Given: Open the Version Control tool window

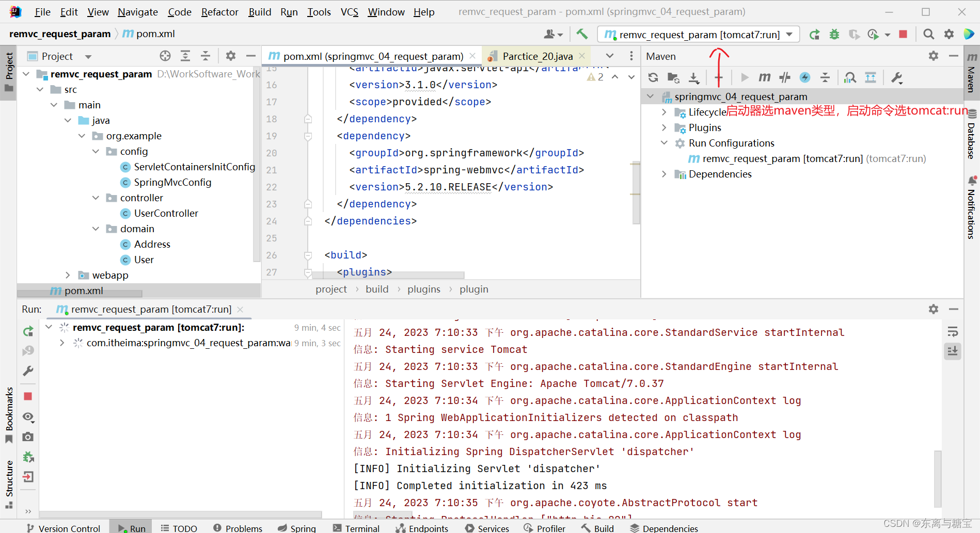Looking at the screenshot, I should click(x=64, y=528).
